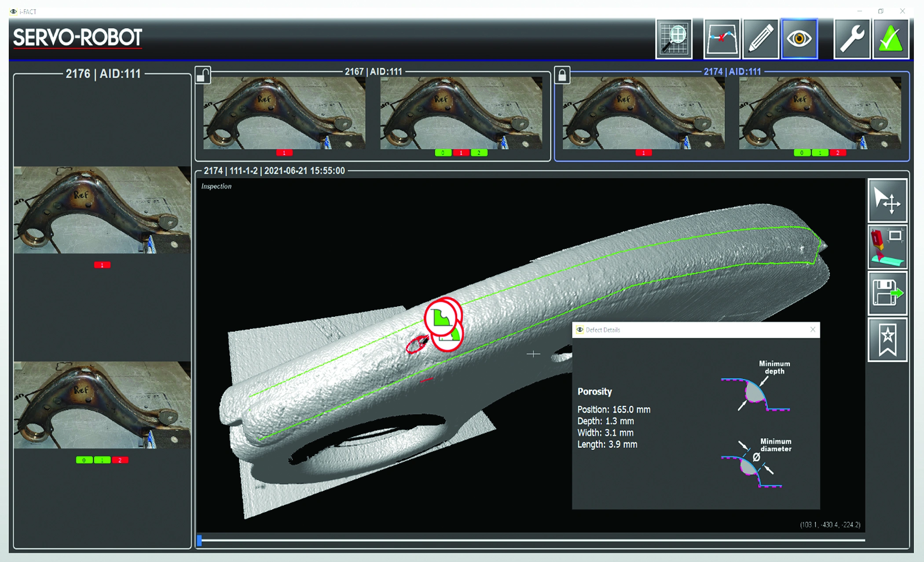This screenshot has height=562, width=924.
Task: Click red 2 badge under second 2174 thumbnail
Action: point(838,153)
